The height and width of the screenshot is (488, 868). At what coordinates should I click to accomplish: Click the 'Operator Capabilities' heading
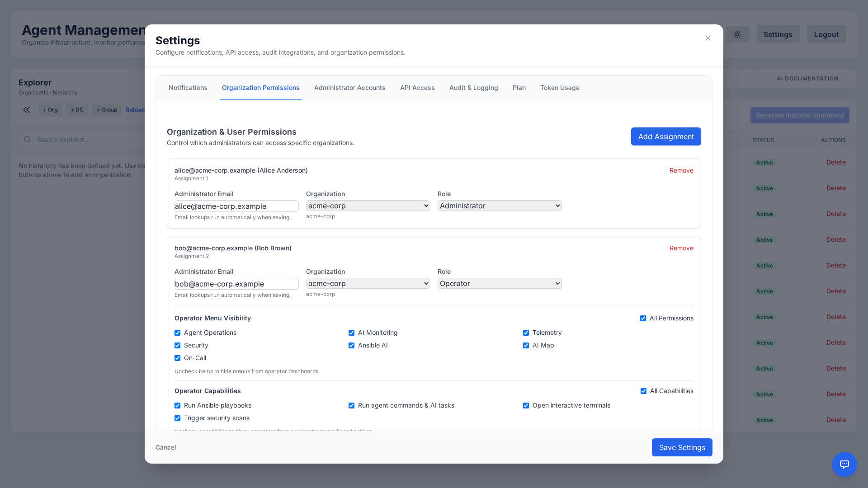click(208, 391)
